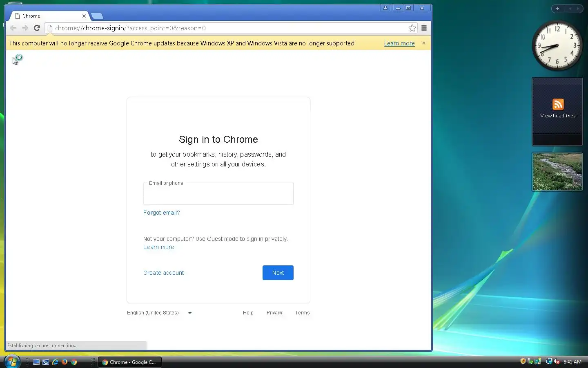Click the Windows Sidebar tray icon
The width and height of the screenshot is (588, 368).
538,361
